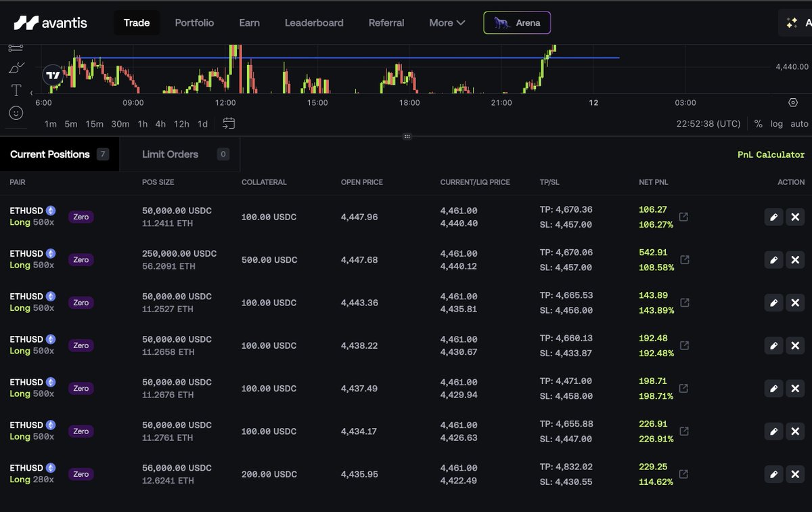The height and width of the screenshot is (512, 812).
Task: Select the Brush drawing tool
Action: pos(16,67)
